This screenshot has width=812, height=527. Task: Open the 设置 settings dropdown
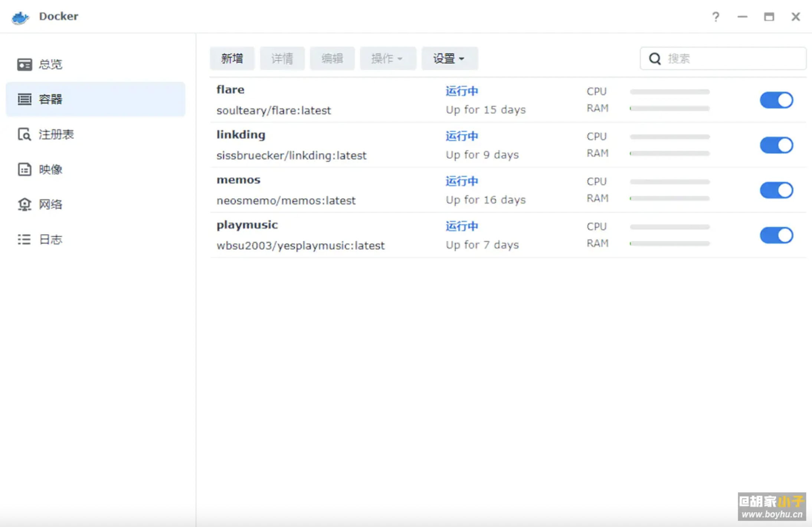pos(449,58)
